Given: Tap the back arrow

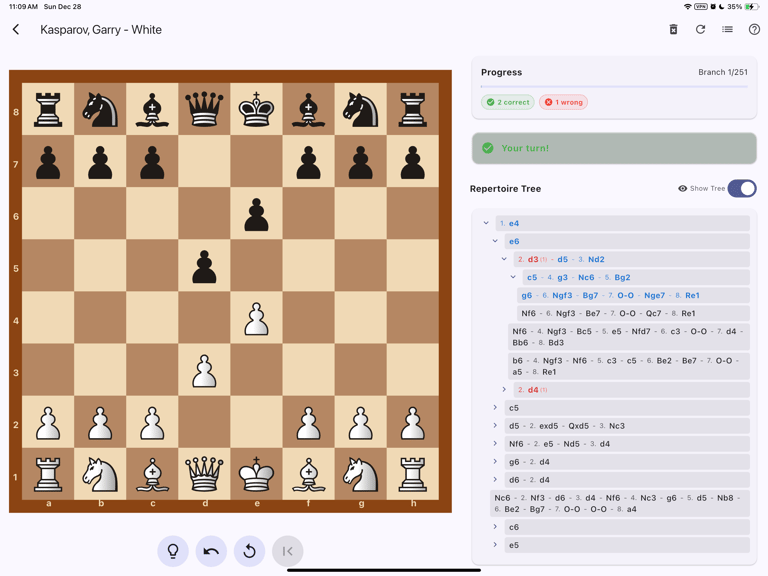Looking at the screenshot, I should click(x=16, y=29).
